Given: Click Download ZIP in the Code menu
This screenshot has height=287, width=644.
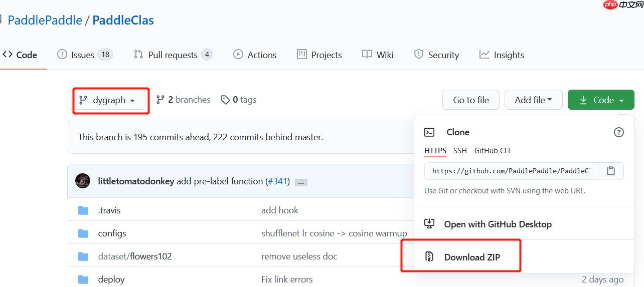Looking at the screenshot, I should pos(471,257).
